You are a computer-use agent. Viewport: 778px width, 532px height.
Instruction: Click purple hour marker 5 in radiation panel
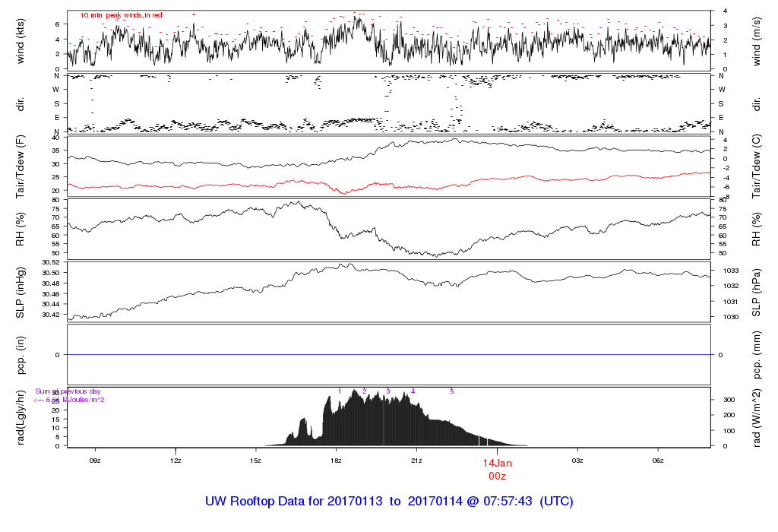coord(452,391)
